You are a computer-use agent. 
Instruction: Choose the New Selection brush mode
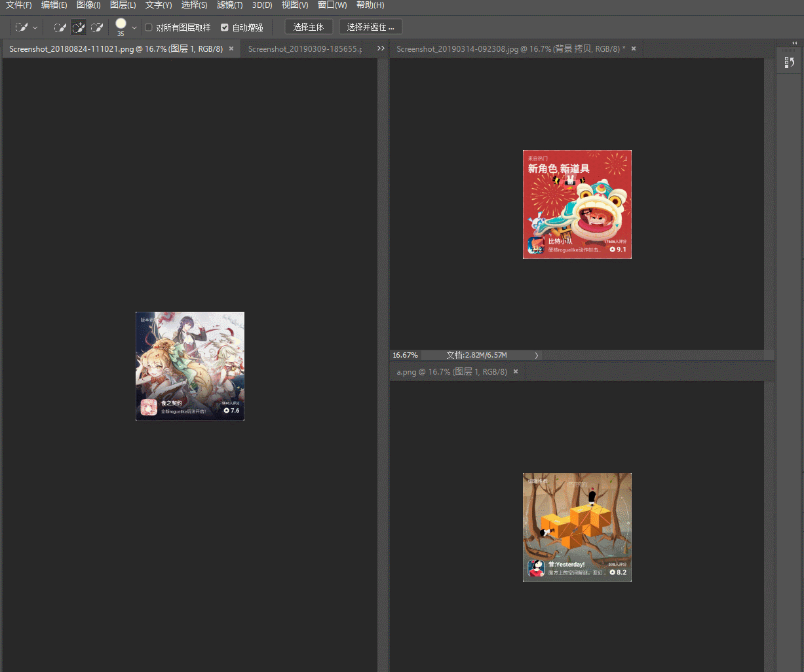pyautogui.click(x=60, y=28)
